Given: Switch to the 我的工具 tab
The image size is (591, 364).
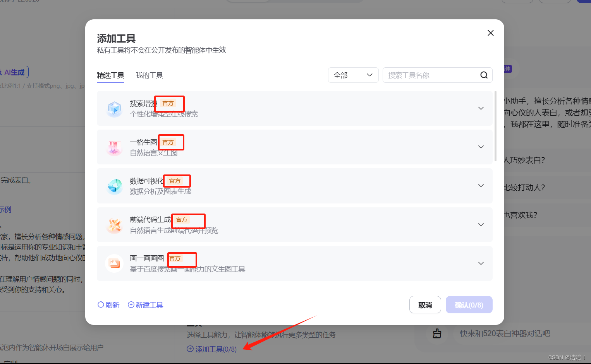Looking at the screenshot, I should [x=149, y=75].
